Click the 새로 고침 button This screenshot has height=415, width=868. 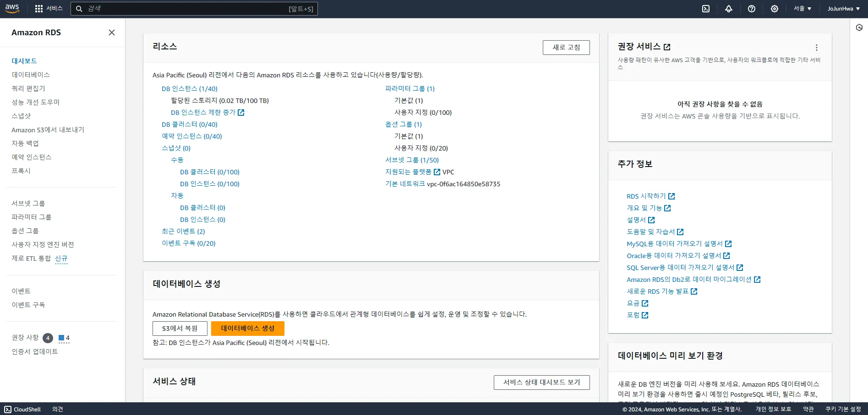tap(566, 48)
